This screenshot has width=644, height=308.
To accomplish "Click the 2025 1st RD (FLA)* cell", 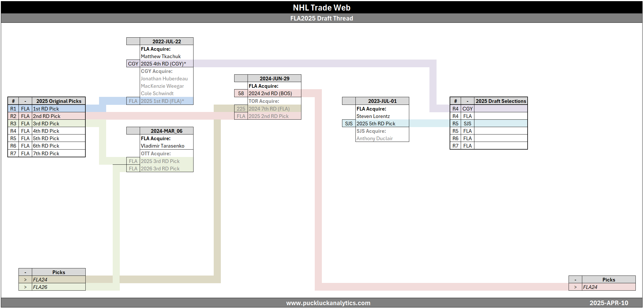I will (166, 101).
